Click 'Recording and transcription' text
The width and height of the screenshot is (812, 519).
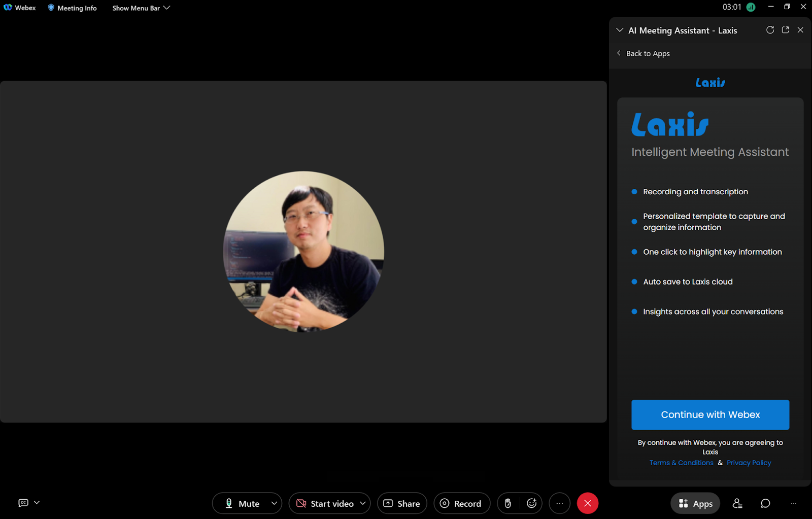695,192
